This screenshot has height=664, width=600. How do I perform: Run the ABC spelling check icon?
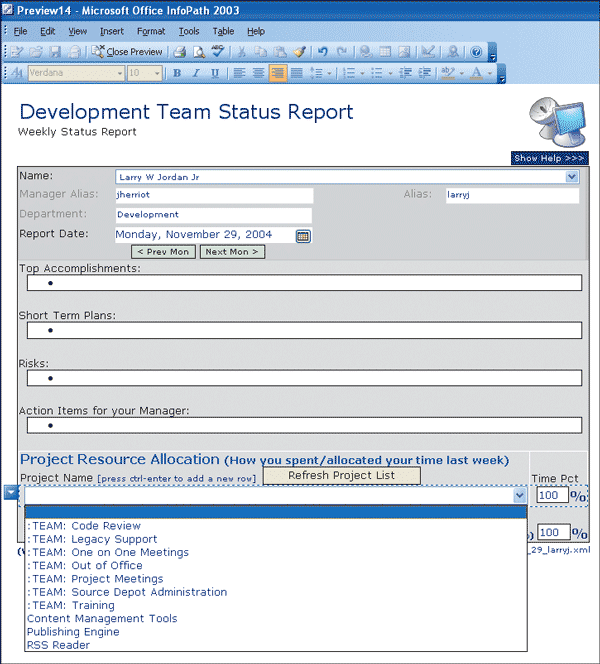[218, 52]
